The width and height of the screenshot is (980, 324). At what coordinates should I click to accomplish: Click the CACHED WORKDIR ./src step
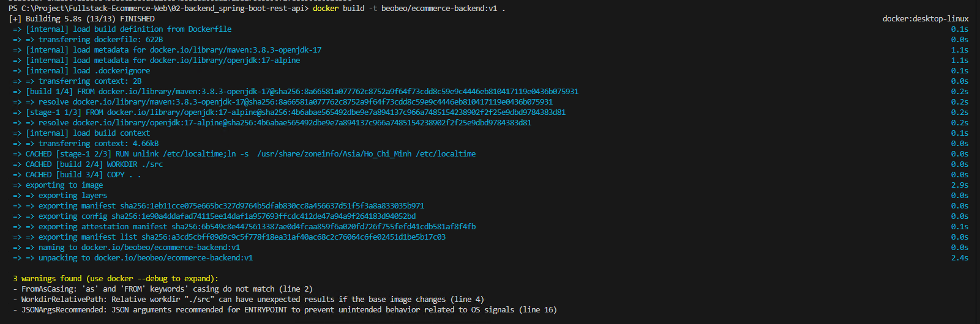tap(94, 164)
